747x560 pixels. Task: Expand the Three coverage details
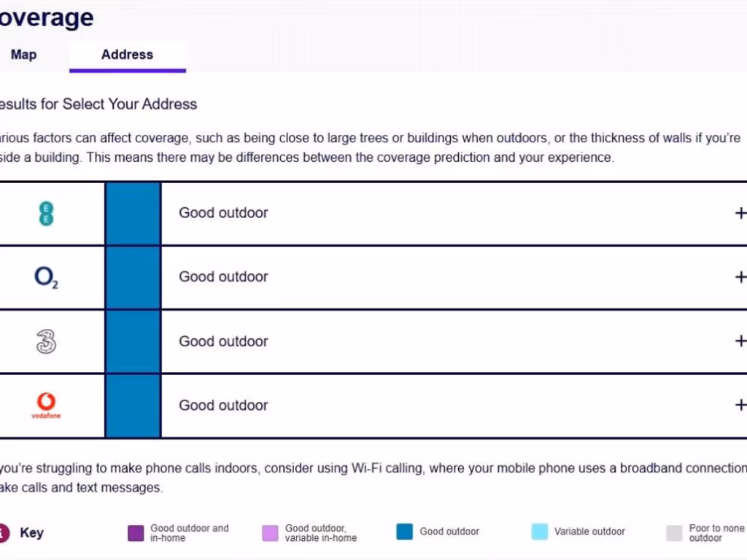(x=740, y=341)
